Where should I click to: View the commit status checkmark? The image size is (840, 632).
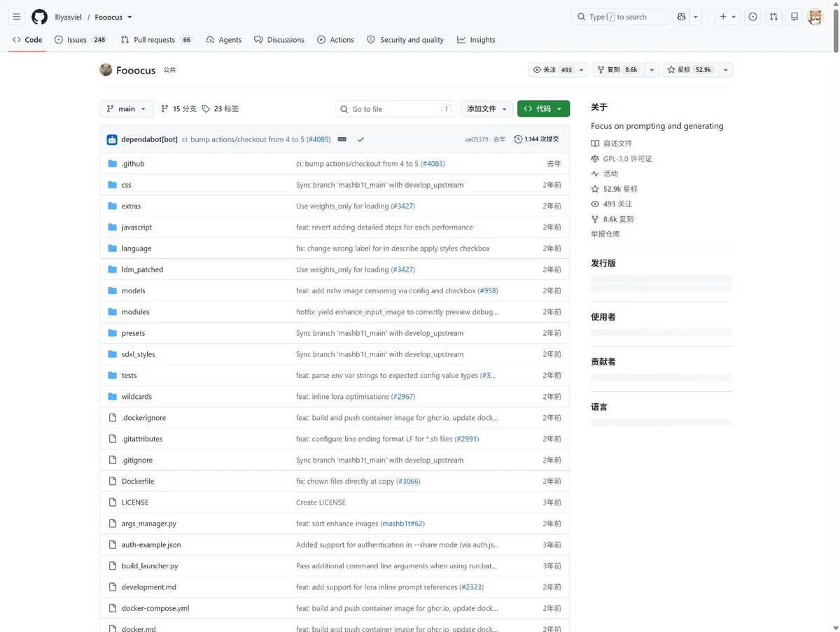pos(360,139)
